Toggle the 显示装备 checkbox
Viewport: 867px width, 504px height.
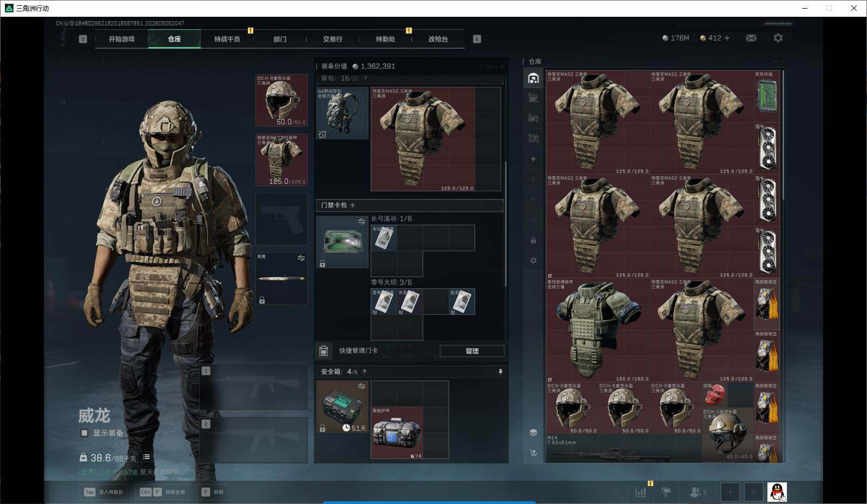tap(84, 433)
